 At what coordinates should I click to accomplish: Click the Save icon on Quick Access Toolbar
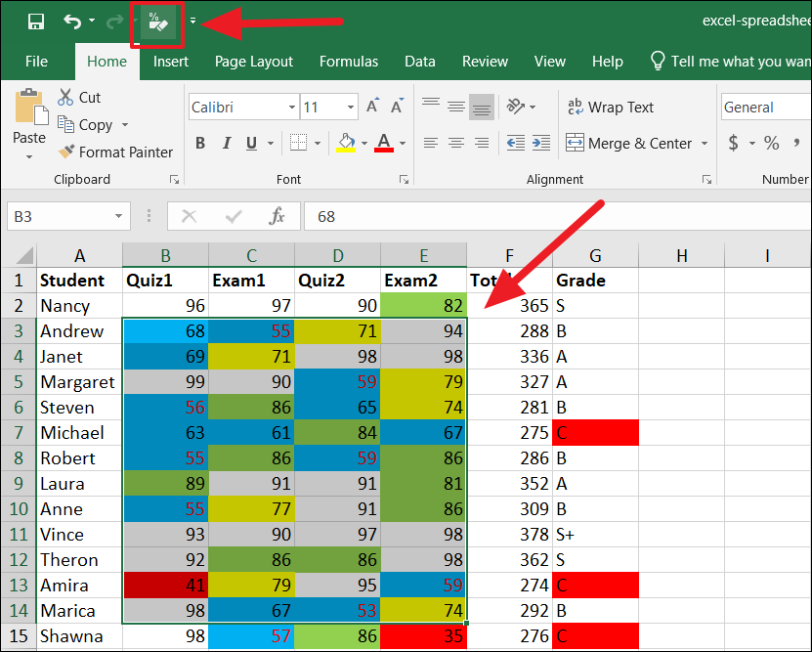click(35, 20)
